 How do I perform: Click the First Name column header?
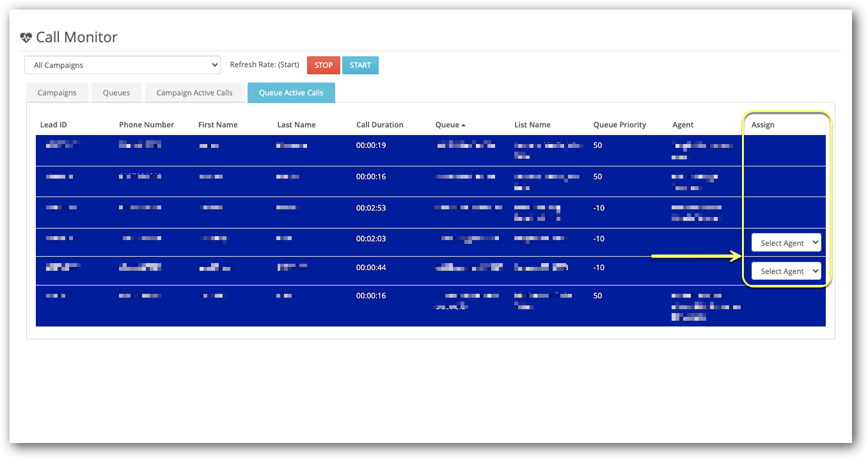click(217, 124)
